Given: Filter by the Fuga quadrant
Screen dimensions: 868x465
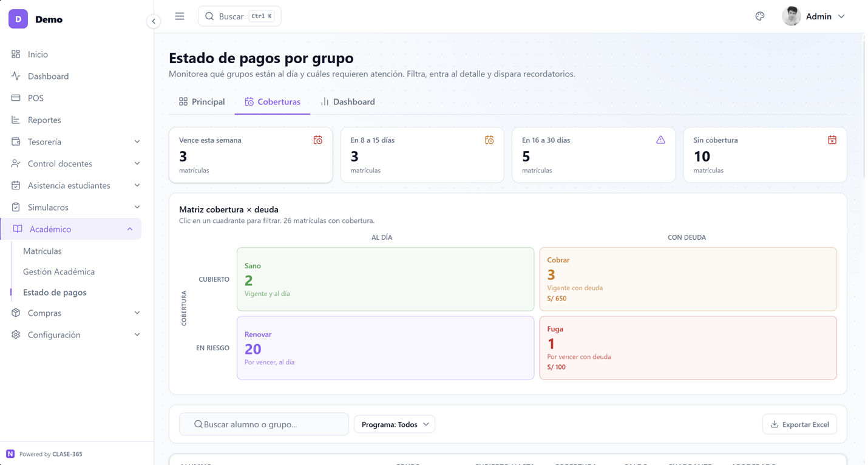Looking at the screenshot, I should click(x=688, y=348).
